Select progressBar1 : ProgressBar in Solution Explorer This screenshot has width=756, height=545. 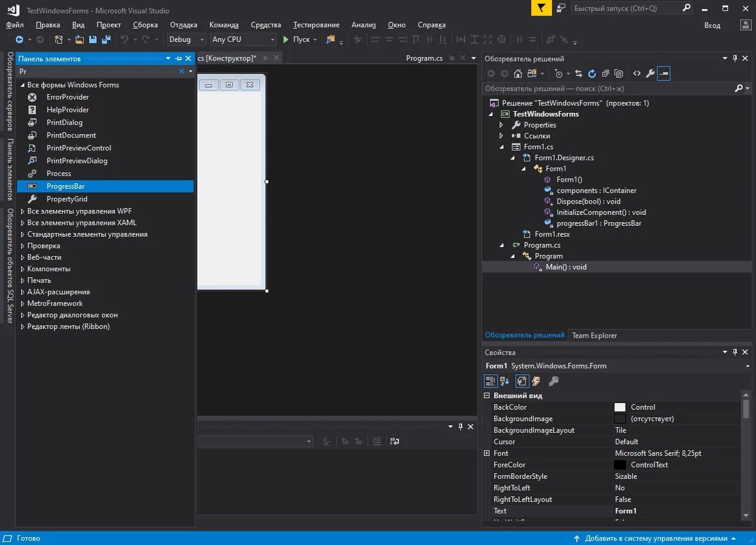pos(599,223)
